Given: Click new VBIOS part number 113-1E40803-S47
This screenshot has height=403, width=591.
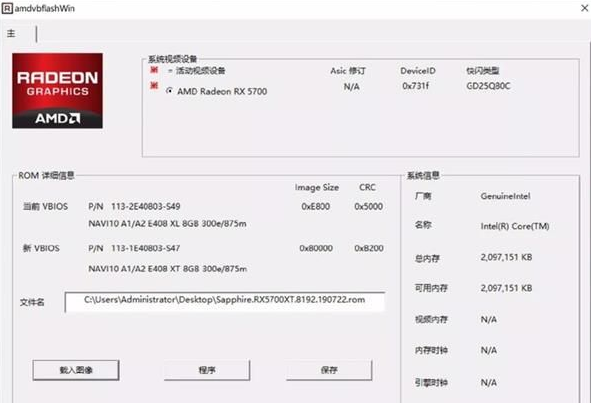Looking at the screenshot, I should (145, 248).
